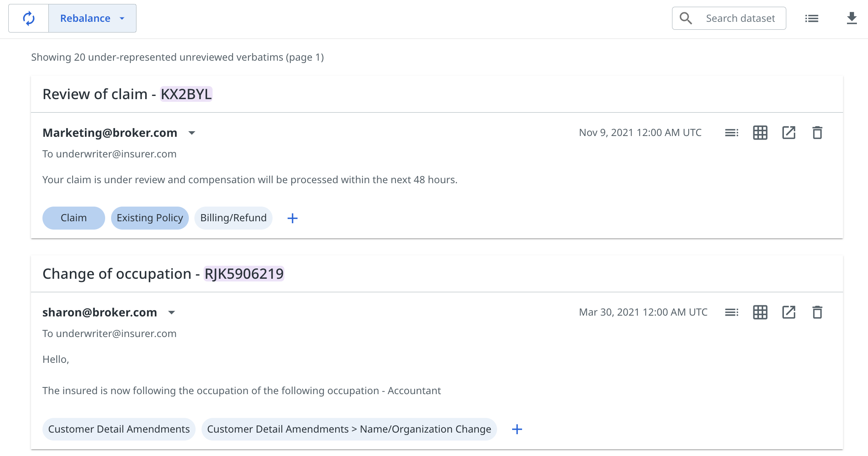Open the Rebalance mode dropdown
The image size is (868, 456).
92,18
